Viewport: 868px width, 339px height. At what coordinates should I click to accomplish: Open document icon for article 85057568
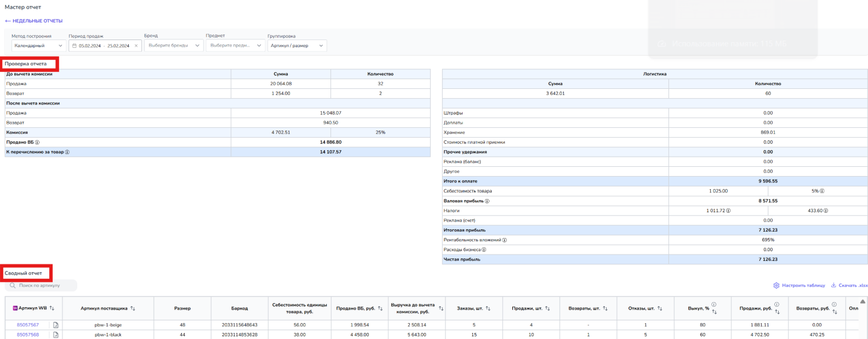click(x=55, y=335)
